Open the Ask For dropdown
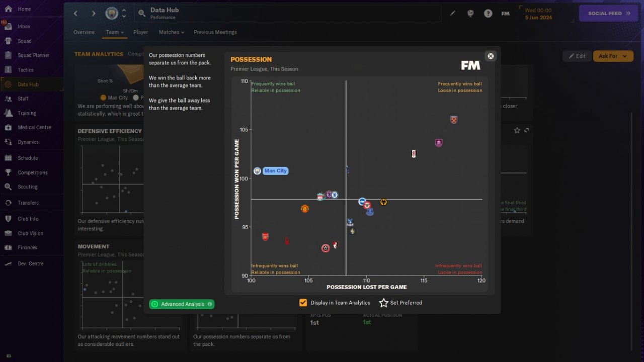Viewport: 644px width, 362px height. pyautogui.click(x=613, y=56)
